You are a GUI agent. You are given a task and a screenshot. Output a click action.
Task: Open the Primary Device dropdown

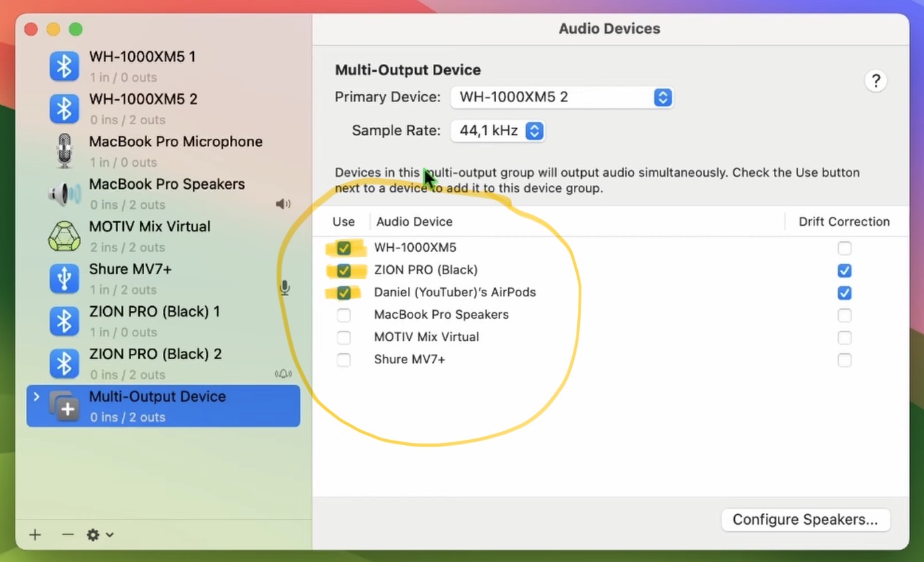click(562, 98)
